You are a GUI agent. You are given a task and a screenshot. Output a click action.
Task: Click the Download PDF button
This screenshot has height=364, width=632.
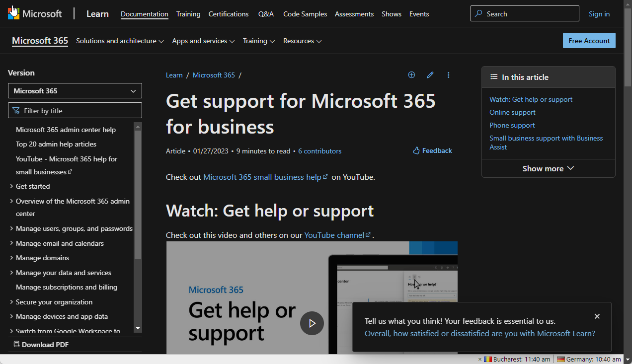41,345
